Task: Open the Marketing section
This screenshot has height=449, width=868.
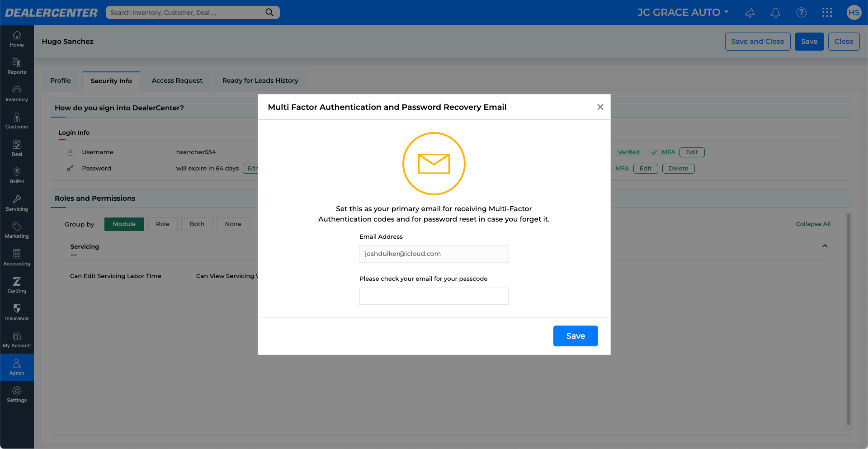Action: point(17,231)
